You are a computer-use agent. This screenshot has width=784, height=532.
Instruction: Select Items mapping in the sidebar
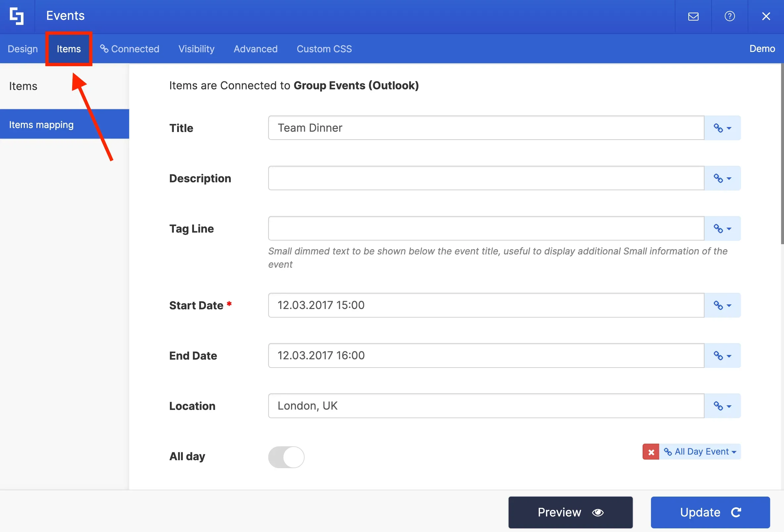point(65,124)
